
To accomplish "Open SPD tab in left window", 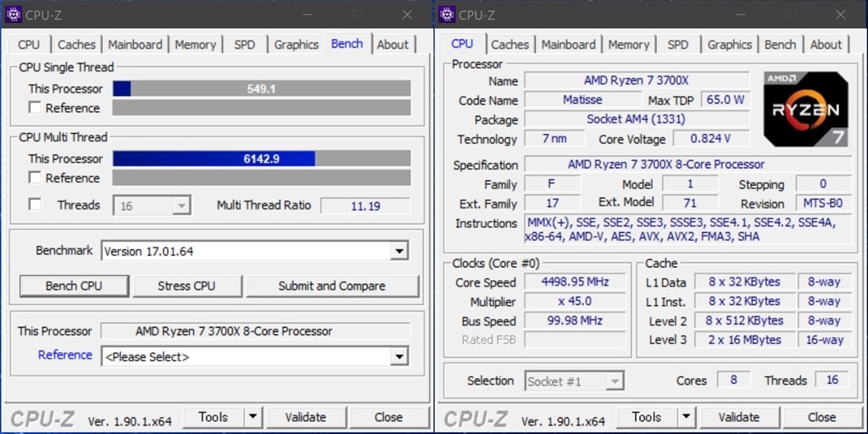I will click(245, 45).
